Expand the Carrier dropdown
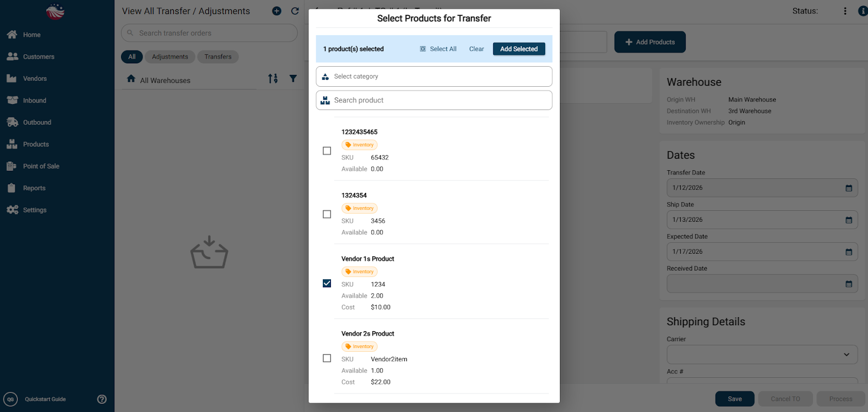 (x=762, y=355)
